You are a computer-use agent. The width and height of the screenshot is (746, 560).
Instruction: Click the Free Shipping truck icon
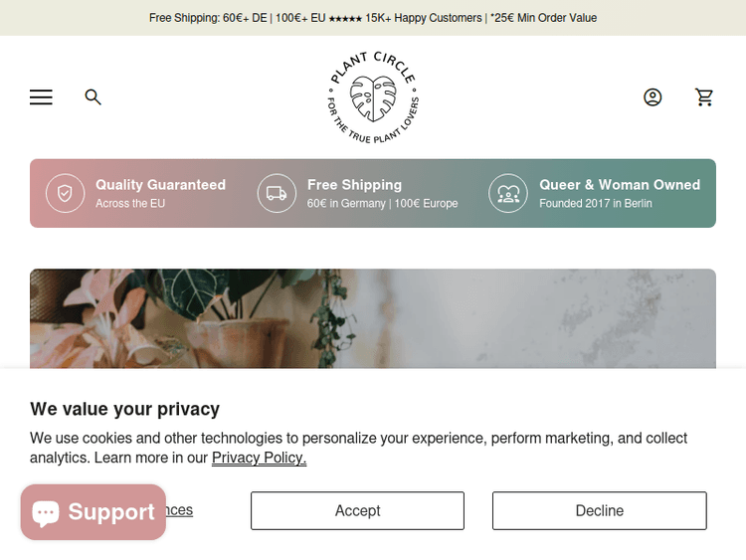click(277, 193)
